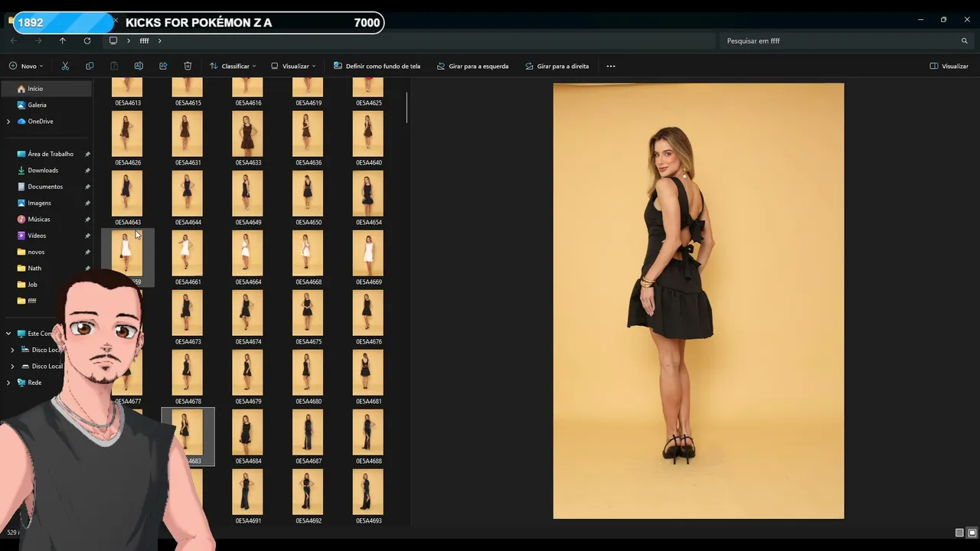This screenshot has height=551, width=980.
Task: Click the Delete trash icon
Action: pos(188,66)
